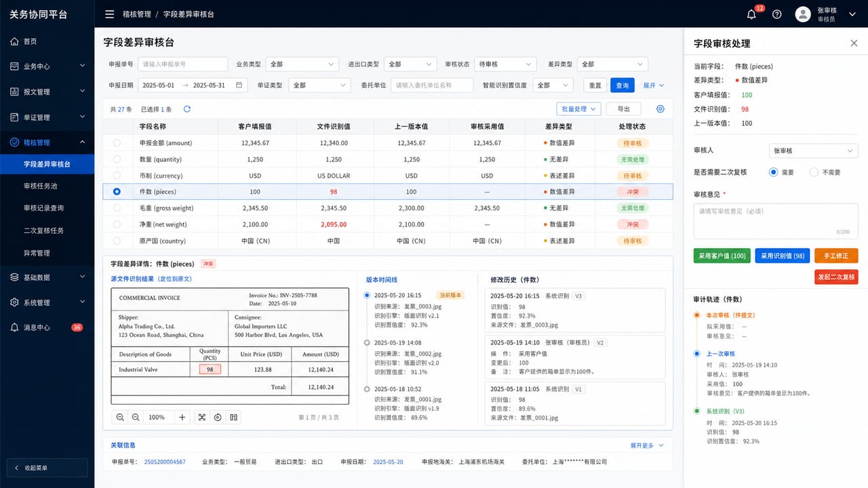Open the 审核人 dropdown showing 张审核
Screen dimensions: 868x488
[x=813, y=151]
